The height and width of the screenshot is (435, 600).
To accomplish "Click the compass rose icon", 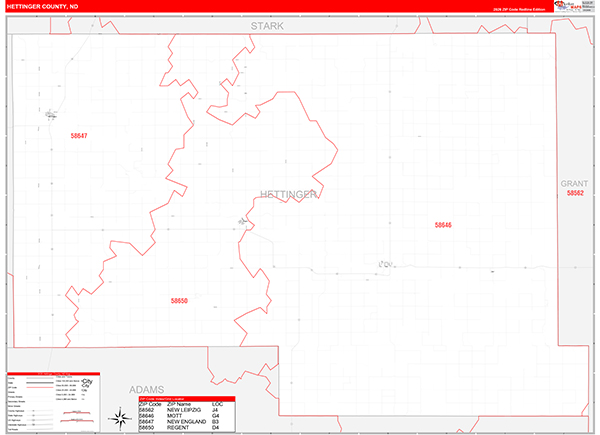I will (x=120, y=419).
